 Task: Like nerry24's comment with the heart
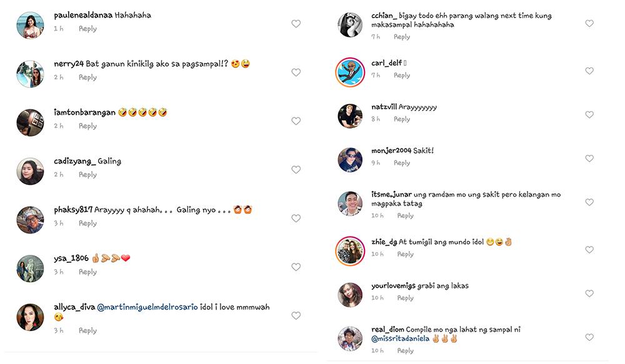(x=296, y=72)
